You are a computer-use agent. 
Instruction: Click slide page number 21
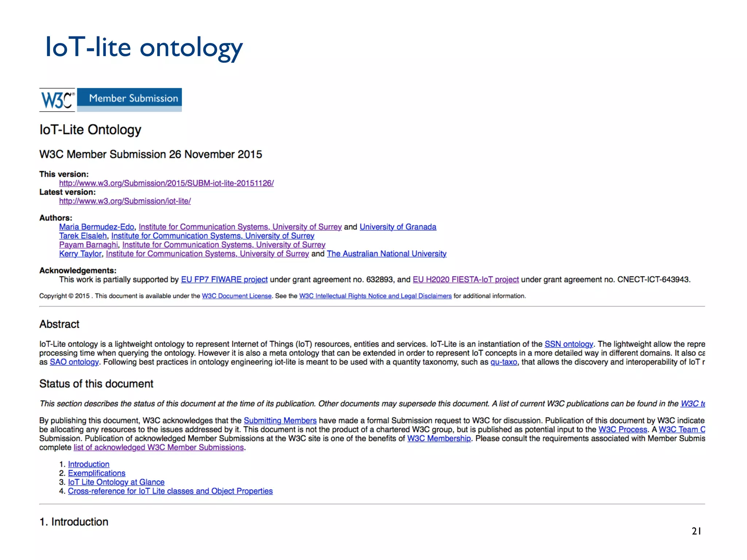click(696, 531)
